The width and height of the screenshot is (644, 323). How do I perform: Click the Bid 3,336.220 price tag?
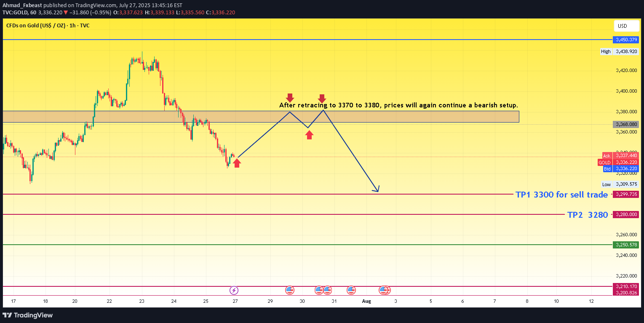click(x=620, y=168)
